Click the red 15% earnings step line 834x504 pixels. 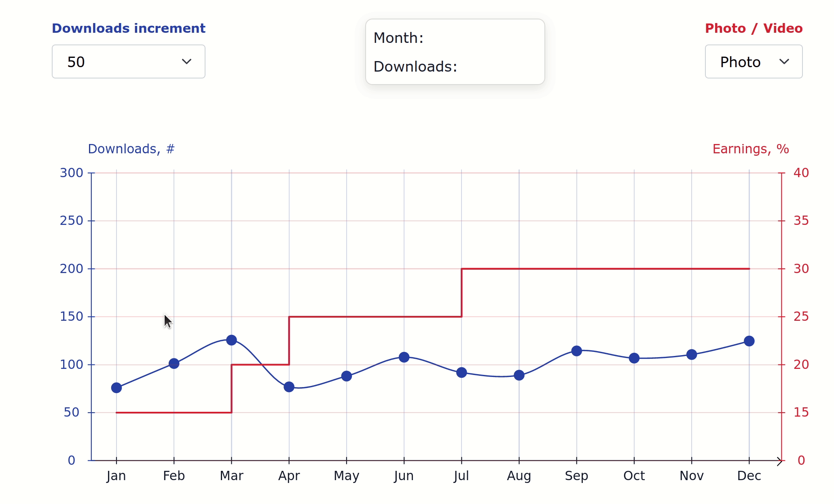point(174,413)
